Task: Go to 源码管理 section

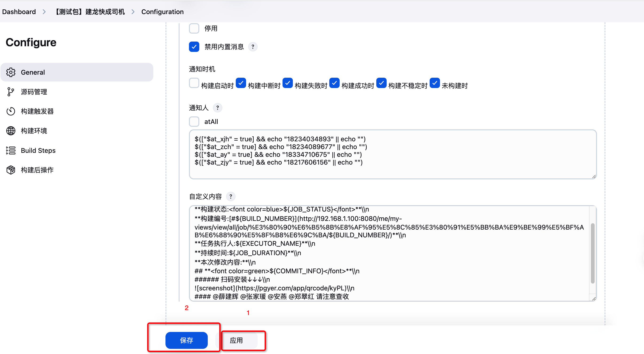Action: [77, 92]
